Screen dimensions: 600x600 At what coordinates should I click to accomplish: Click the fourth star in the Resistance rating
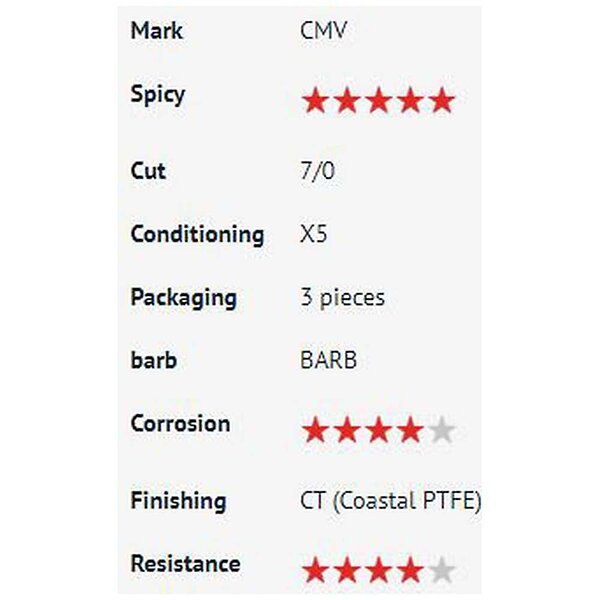(409, 571)
